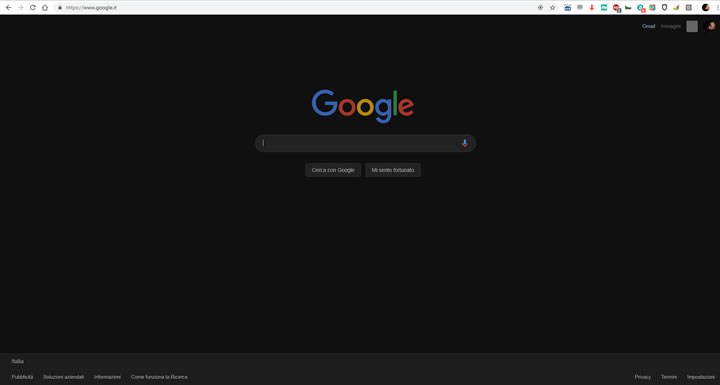Image resolution: width=720 pixels, height=385 pixels.
Task: Click the Google logo
Action: 363,106
